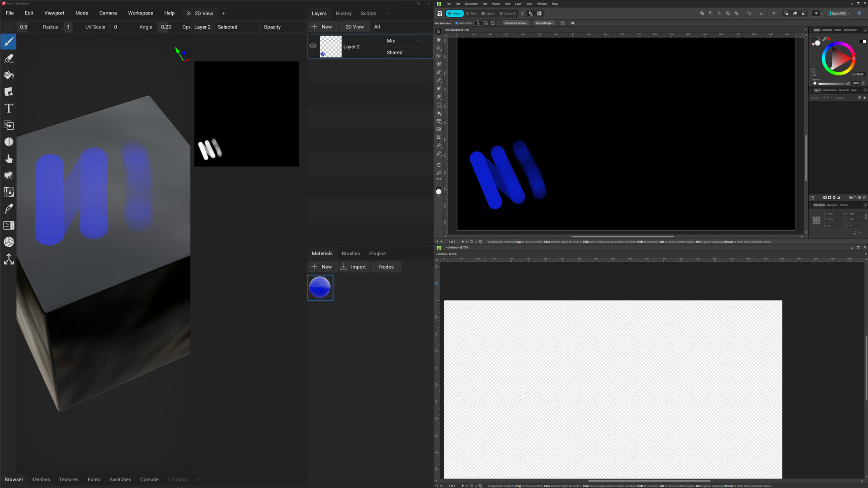The image size is (868, 488).
Task: Select the Affinity Pen tool
Action: (x=439, y=72)
